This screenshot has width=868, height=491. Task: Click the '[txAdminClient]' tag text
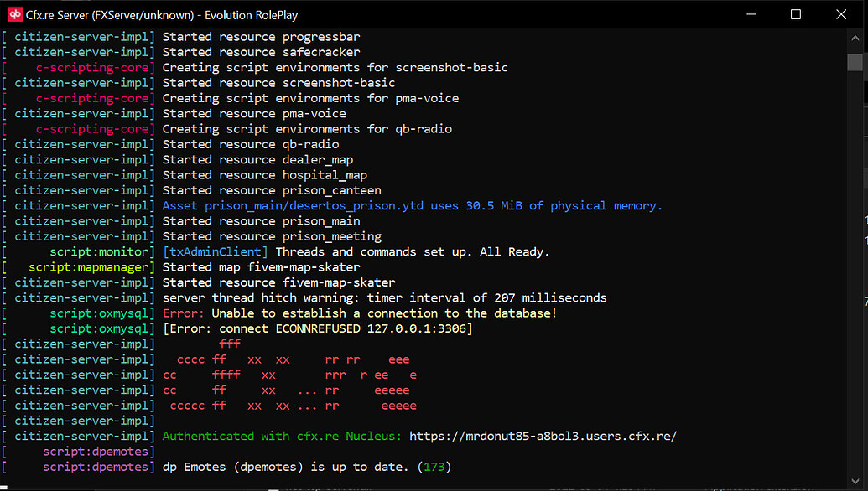coord(216,252)
